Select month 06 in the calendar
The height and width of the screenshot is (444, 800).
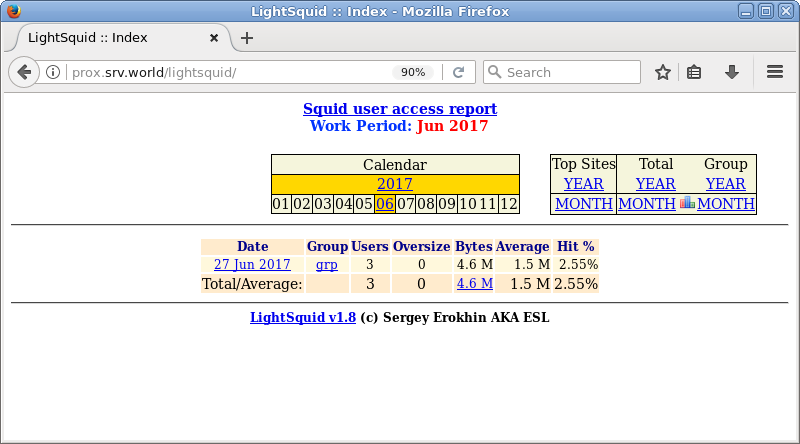click(385, 204)
